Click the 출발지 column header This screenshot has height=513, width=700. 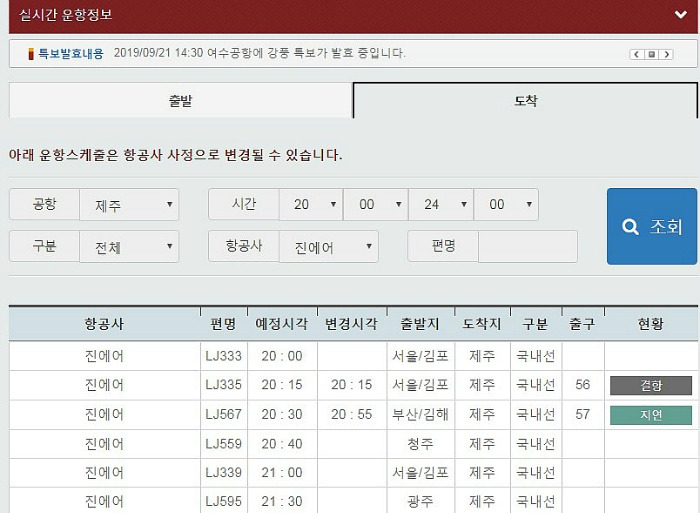point(420,324)
